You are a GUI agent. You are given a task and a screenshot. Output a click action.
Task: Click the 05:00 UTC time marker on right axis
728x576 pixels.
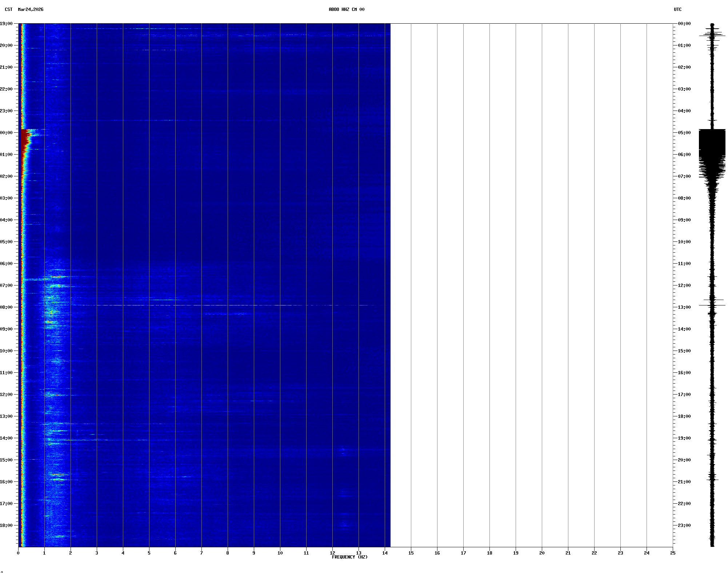coord(684,133)
